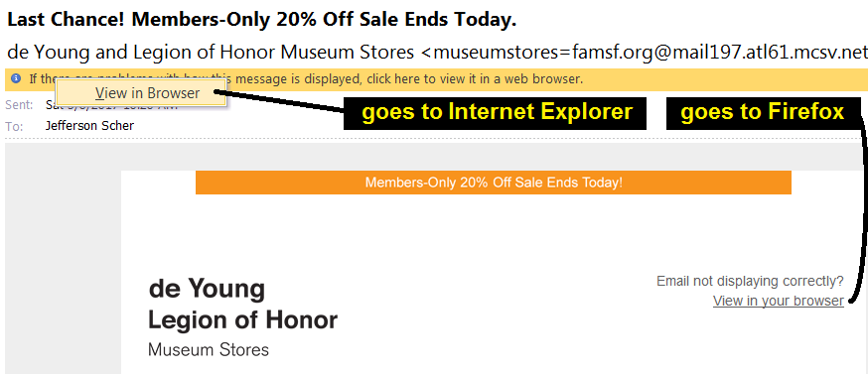Click the blue info icon in yellow bar
The width and height of the screenshot is (868, 374).
pyautogui.click(x=16, y=79)
